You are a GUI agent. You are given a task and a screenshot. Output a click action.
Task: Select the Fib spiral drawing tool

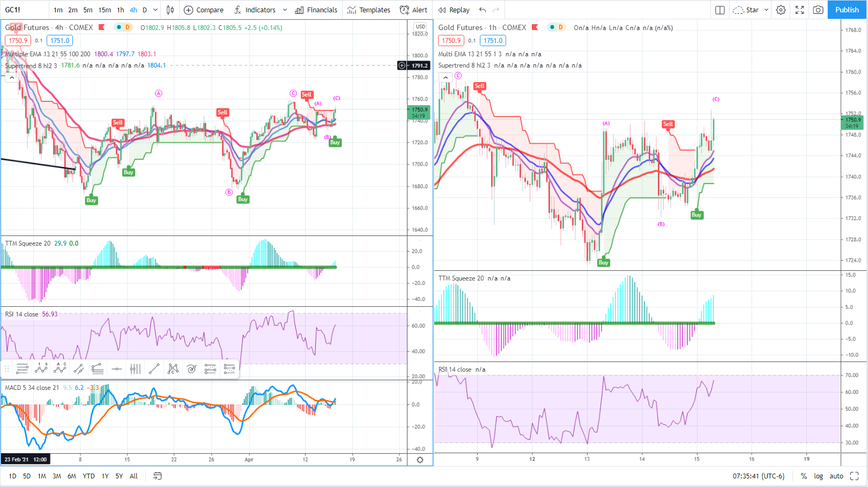191,368
